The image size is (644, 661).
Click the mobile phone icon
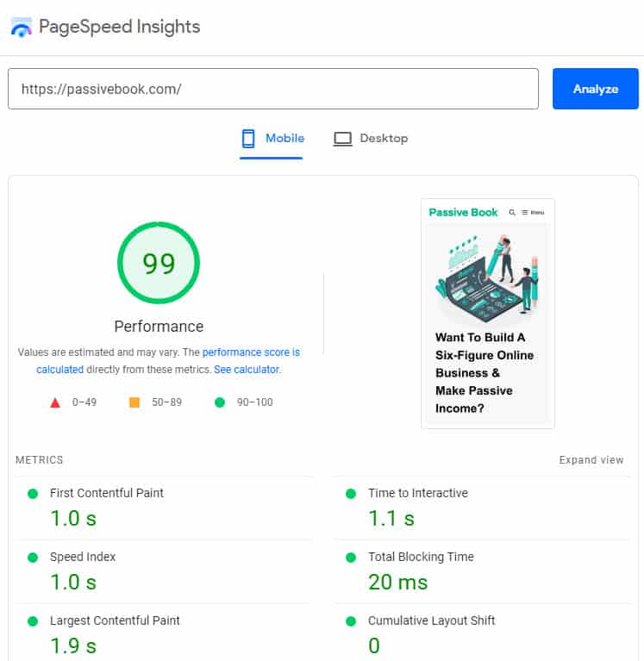(x=248, y=138)
